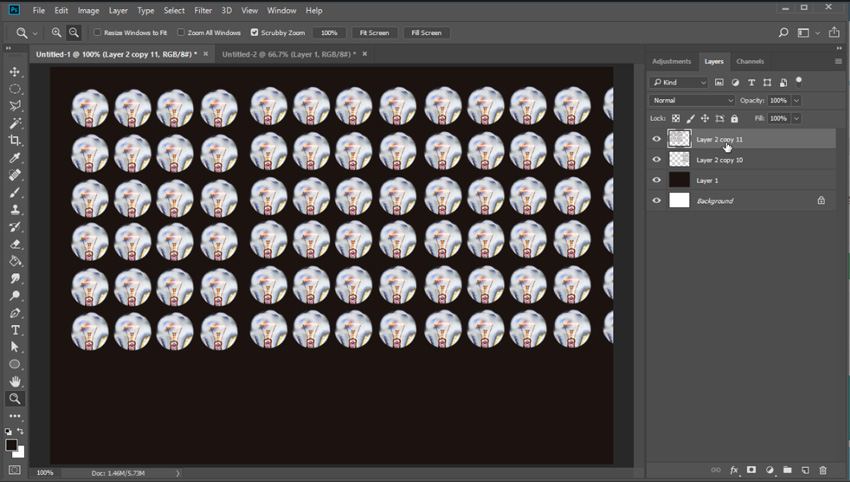Switch to the Channels tab
The width and height of the screenshot is (850, 482).
[750, 61]
